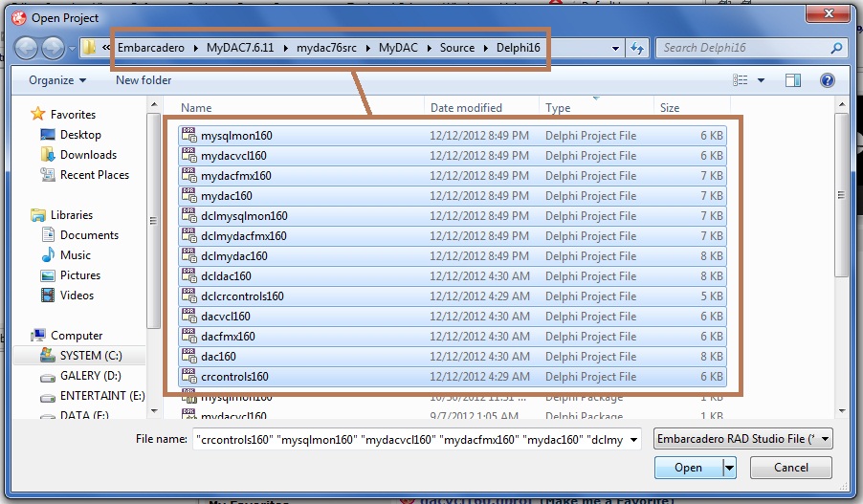Click the dac160 file icon

189,356
